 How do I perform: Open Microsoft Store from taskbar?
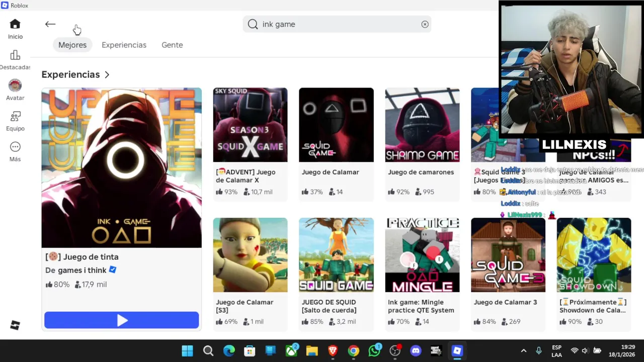pos(250,350)
